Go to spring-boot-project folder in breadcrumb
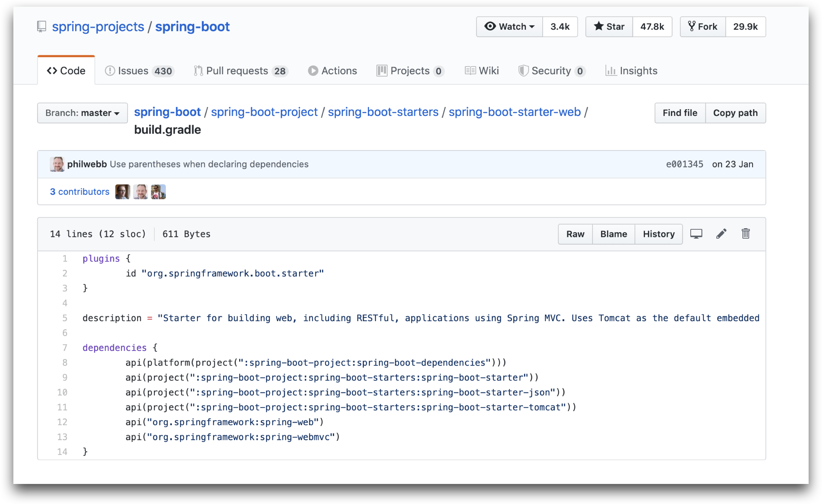The width and height of the screenshot is (822, 504). coord(264,112)
